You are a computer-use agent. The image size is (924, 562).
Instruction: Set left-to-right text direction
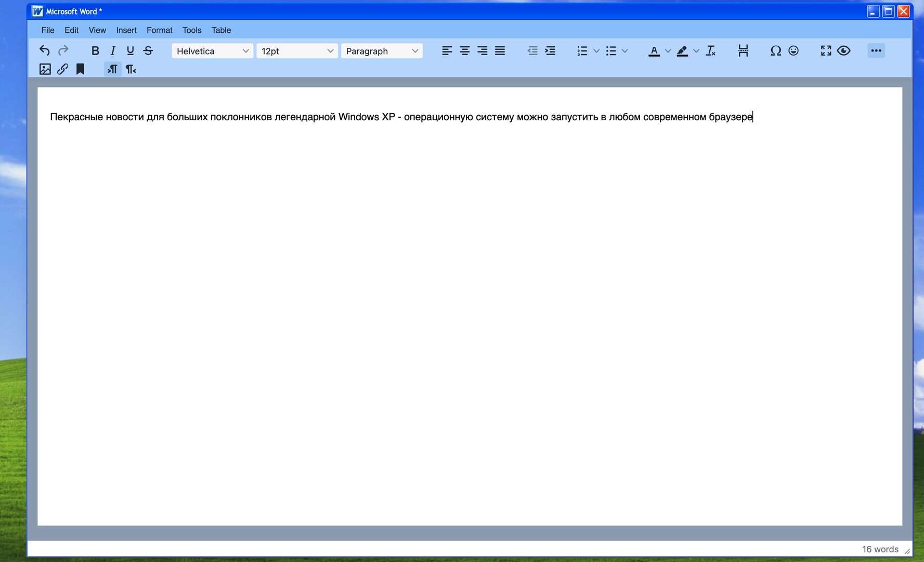pos(113,69)
